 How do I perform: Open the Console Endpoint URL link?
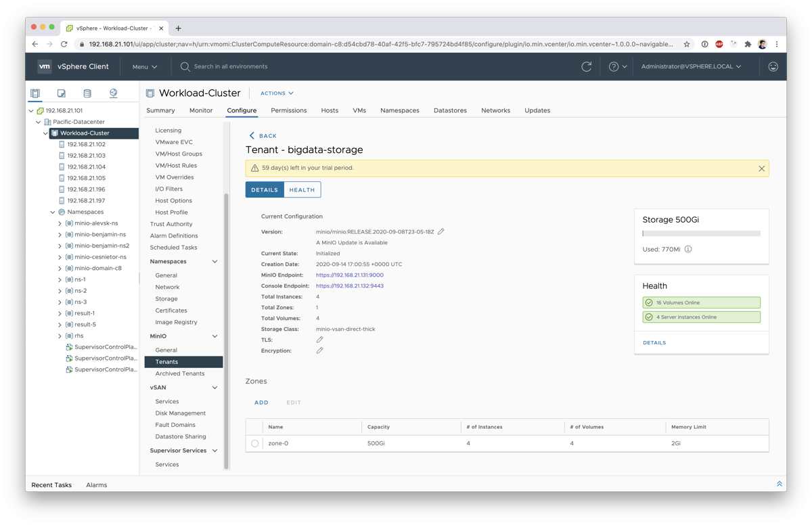click(x=350, y=286)
